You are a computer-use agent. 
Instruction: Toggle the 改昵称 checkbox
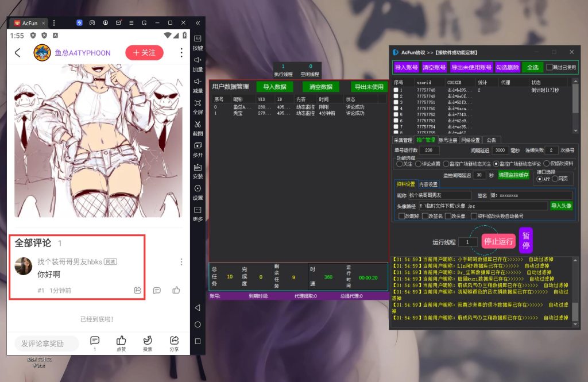click(401, 216)
